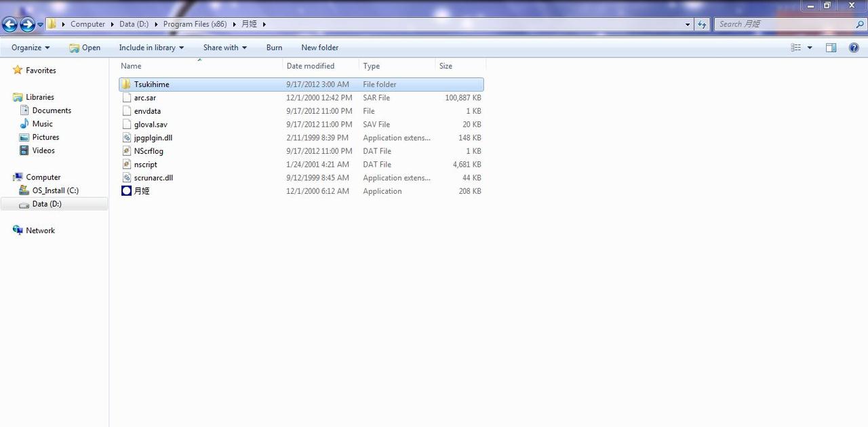The image size is (868, 427).
Task: Click the jpgplgin.dll file icon
Action: [x=126, y=138]
